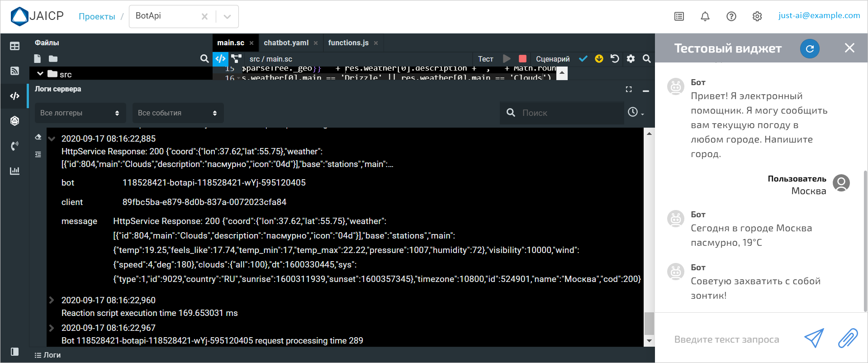Image resolution: width=868 pixels, height=363 pixels.
Task: Click the send message paper plane icon
Action: point(814,338)
